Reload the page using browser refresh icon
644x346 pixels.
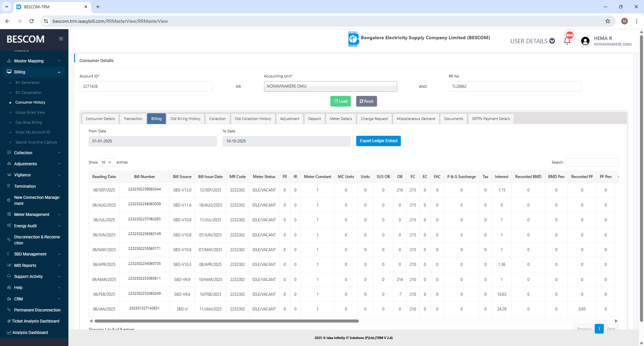[x=32, y=21]
